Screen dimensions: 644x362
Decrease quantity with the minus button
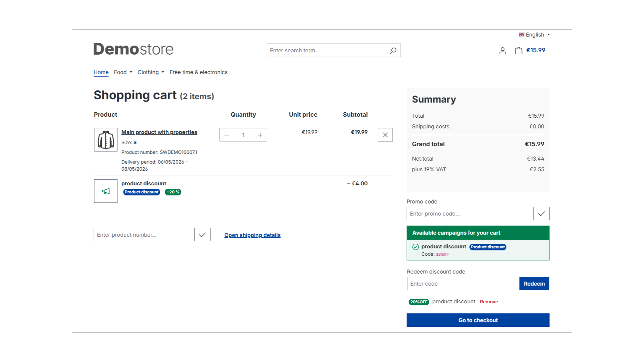point(227,135)
